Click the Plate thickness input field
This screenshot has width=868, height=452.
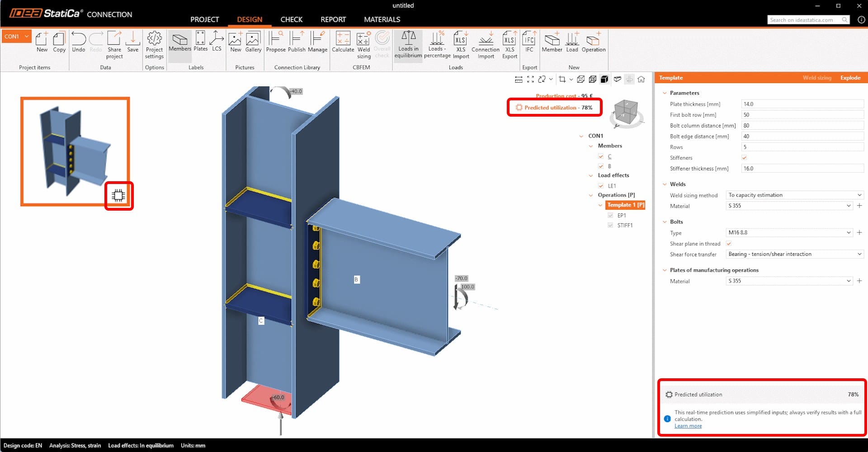(x=802, y=104)
